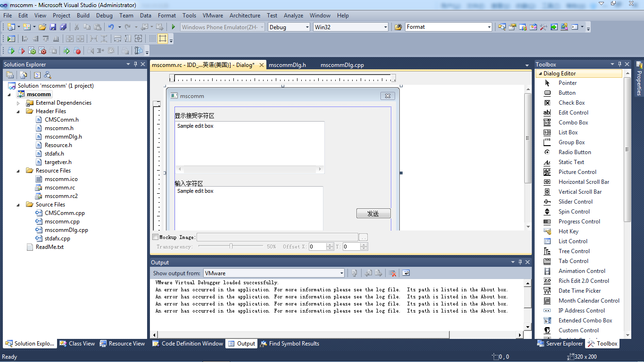Open the Format find combo box
This screenshot has width=644, height=362.
click(x=448, y=27)
